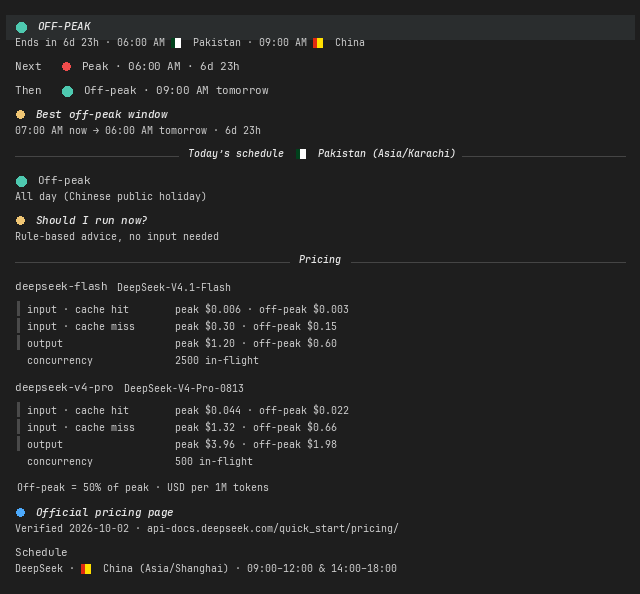Click deepseek-v4-pro cache hit peak $0.044
Screen dimensions: 640x594
(208, 410)
